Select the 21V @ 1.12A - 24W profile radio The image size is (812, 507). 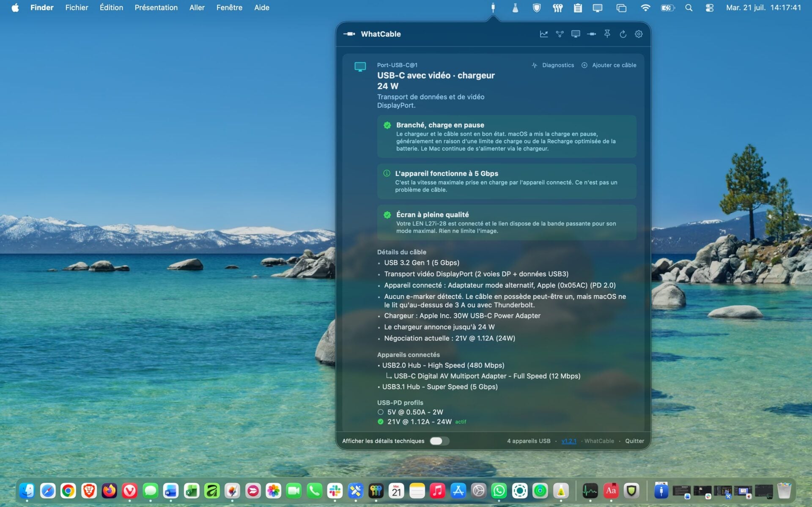point(381,422)
